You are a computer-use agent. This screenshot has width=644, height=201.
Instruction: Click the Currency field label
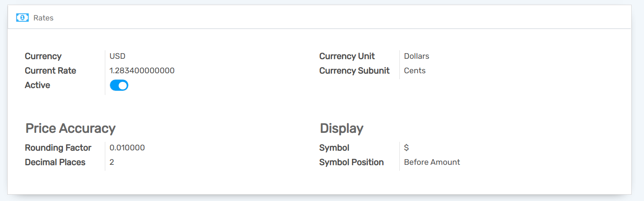[43, 56]
